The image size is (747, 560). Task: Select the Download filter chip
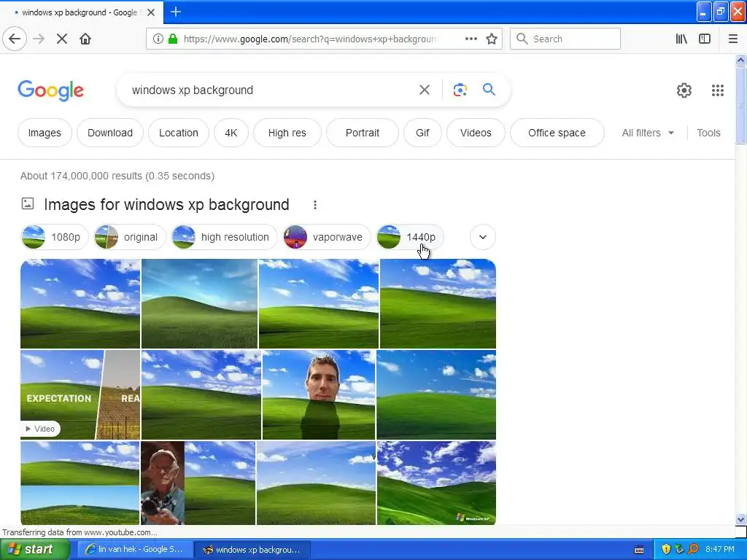click(110, 133)
